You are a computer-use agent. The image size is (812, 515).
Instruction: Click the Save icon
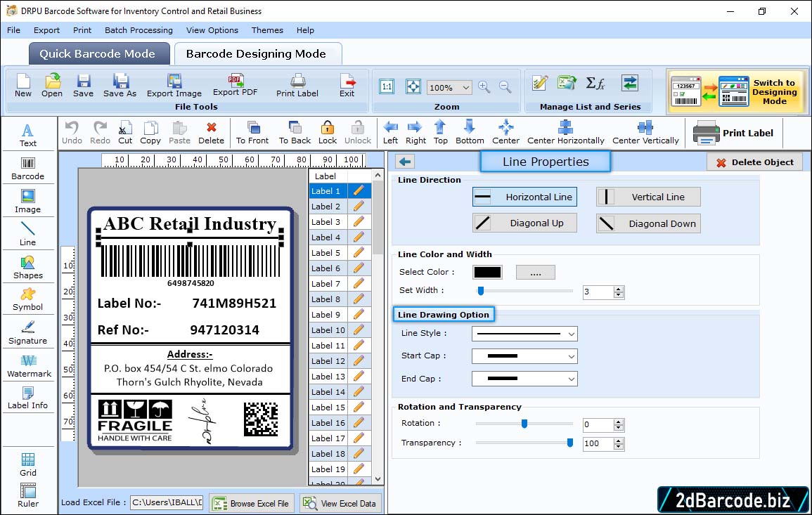[84, 86]
